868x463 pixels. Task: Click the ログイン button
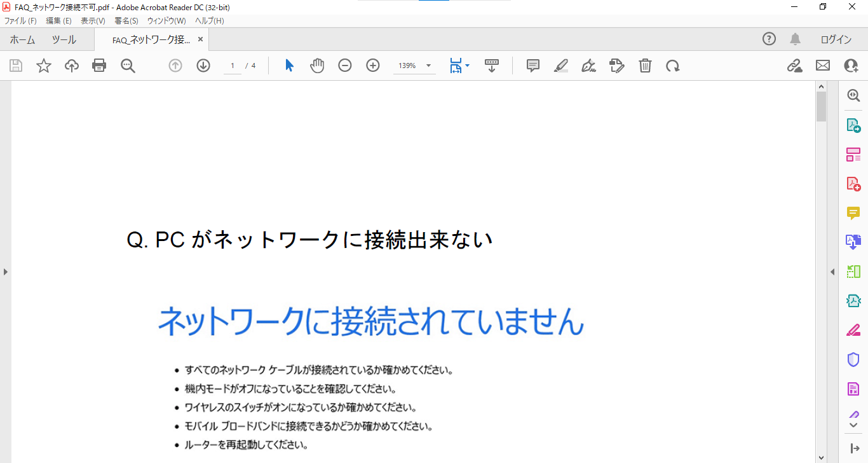click(836, 39)
